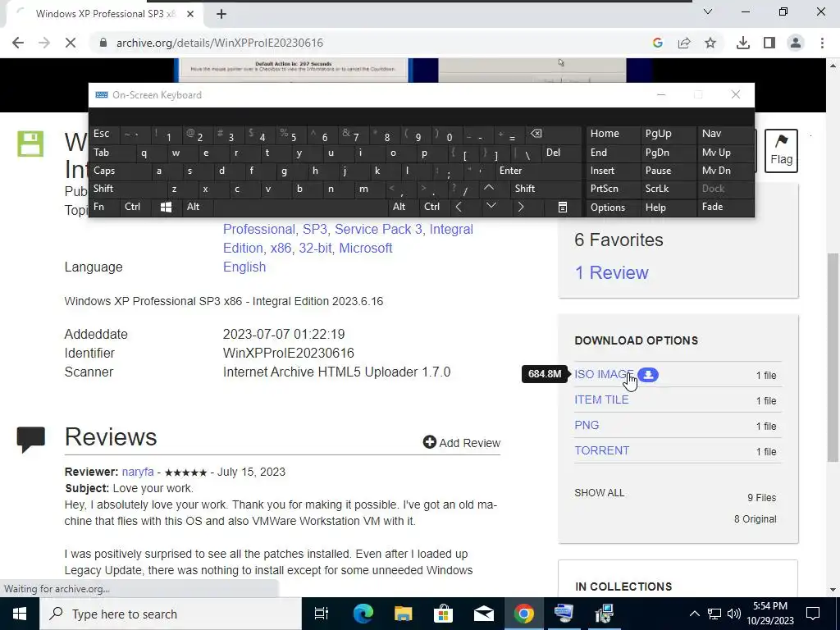
Task: Open the Windows Start menu
Action: pos(20,614)
